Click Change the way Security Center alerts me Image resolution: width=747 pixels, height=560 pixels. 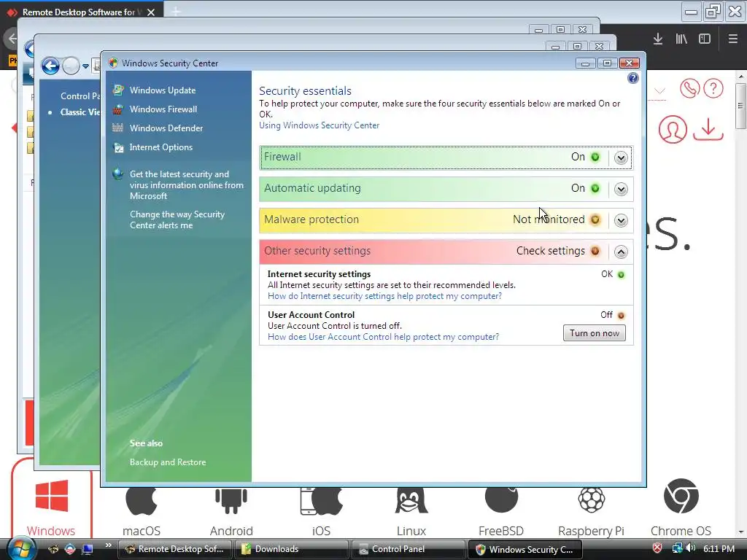coord(177,219)
